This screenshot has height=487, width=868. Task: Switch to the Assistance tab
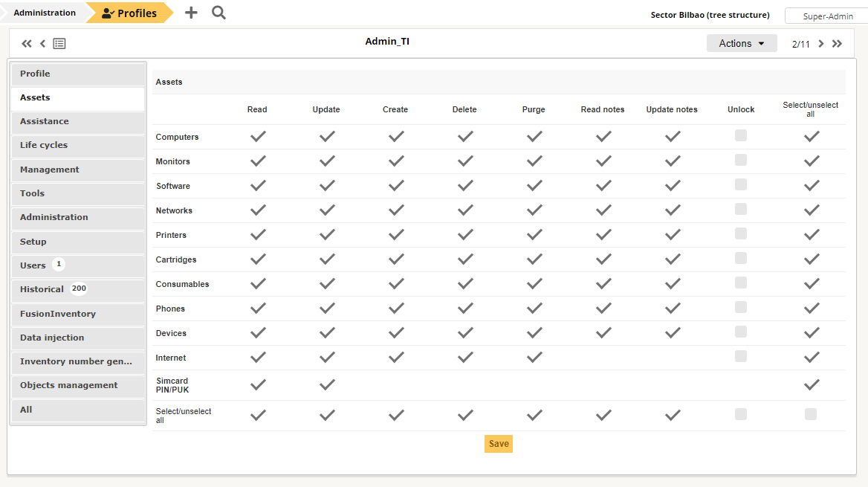pyautogui.click(x=77, y=121)
